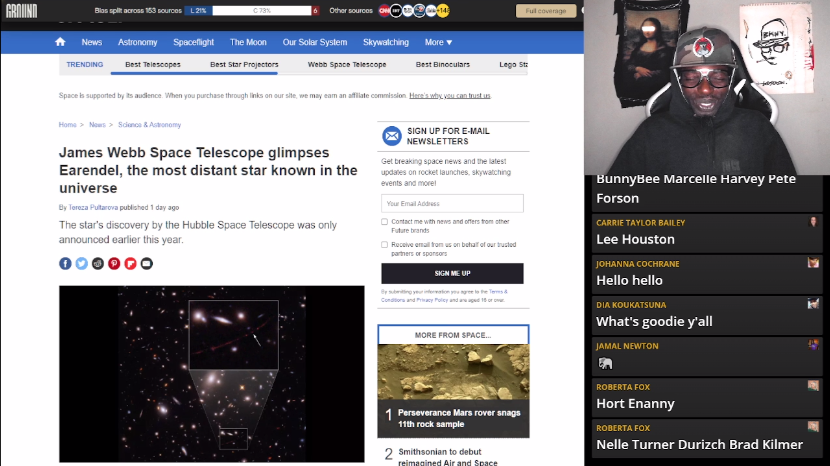The height and width of the screenshot is (466, 830).
Task: Select the Best Telescopes trending tab
Action: click(x=153, y=64)
